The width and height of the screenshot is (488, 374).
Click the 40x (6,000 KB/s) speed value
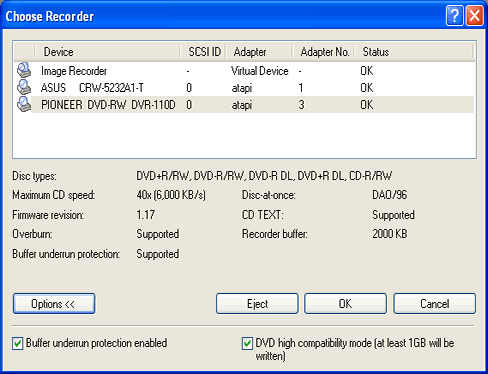[x=171, y=195]
